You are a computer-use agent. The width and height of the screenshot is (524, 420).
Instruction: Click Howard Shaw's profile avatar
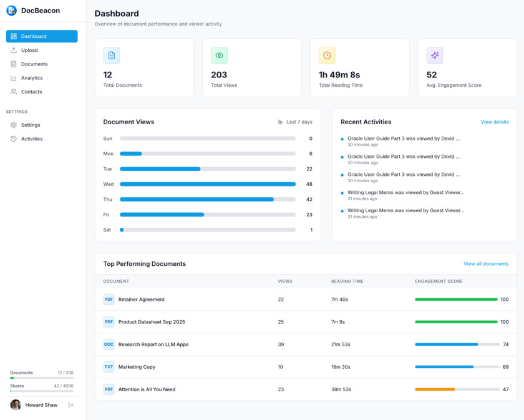coord(16,405)
